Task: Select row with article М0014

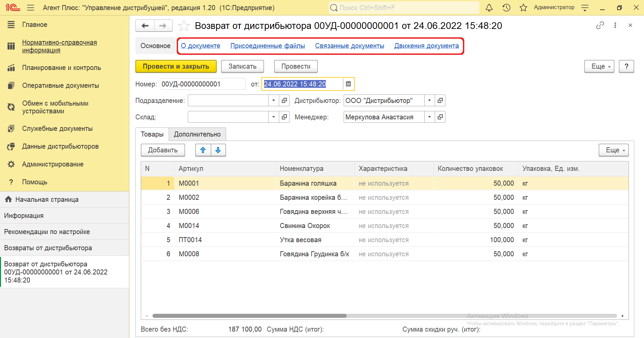Action: tap(385, 226)
